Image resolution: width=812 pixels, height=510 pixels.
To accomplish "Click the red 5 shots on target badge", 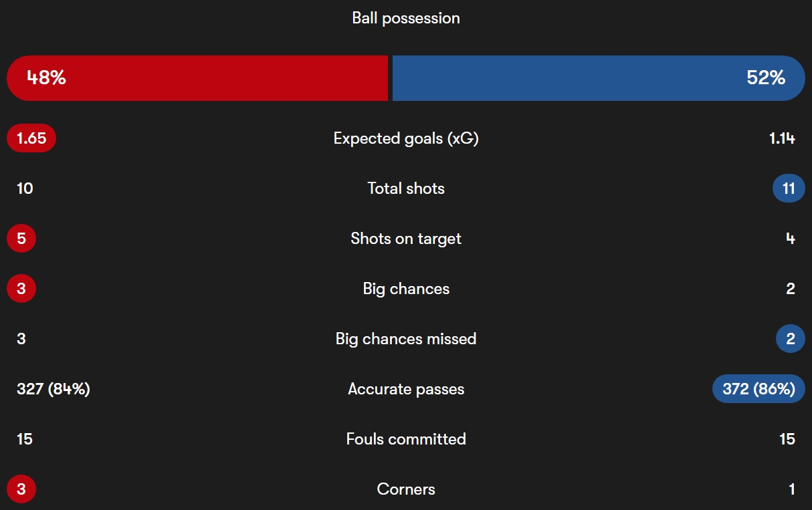I will pos(21,239).
